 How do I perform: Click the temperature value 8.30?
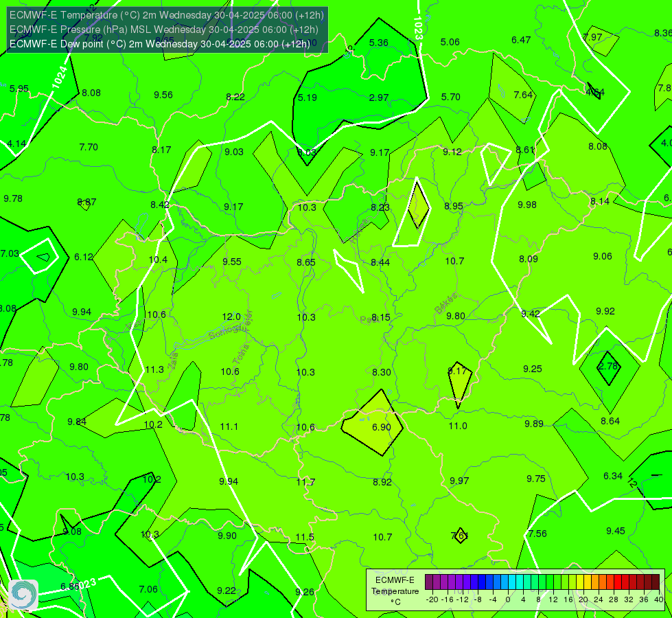(382, 371)
